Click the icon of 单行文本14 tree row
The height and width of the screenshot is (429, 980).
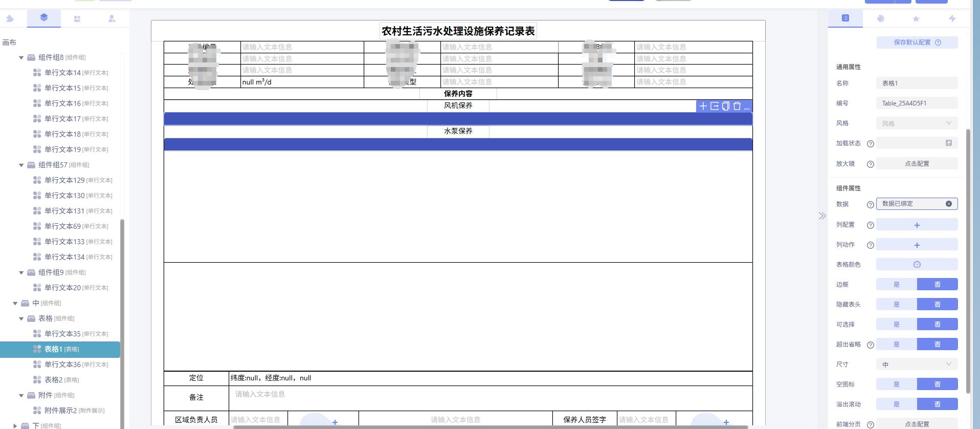pyautogui.click(x=37, y=73)
